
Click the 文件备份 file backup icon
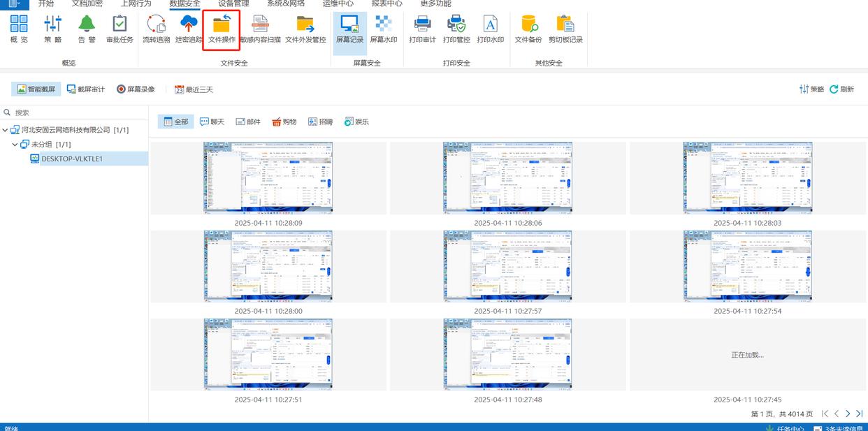528,29
